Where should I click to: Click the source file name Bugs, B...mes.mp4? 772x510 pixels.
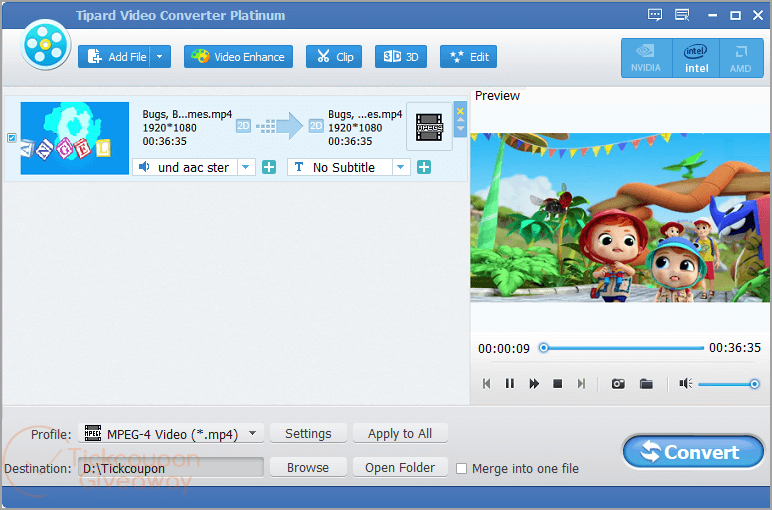pyautogui.click(x=187, y=114)
